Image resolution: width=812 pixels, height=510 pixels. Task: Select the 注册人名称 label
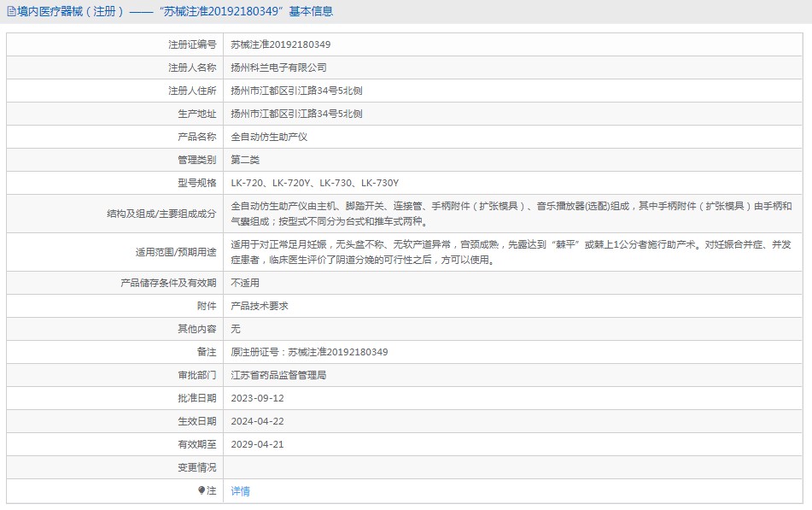[x=192, y=67]
